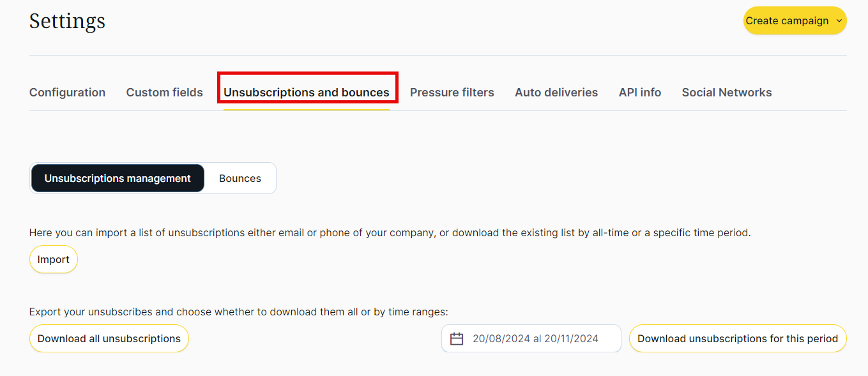Image resolution: width=868 pixels, height=376 pixels.
Task: Select the Unsubscriptions and bounces tab
Action: click(307, 93)
